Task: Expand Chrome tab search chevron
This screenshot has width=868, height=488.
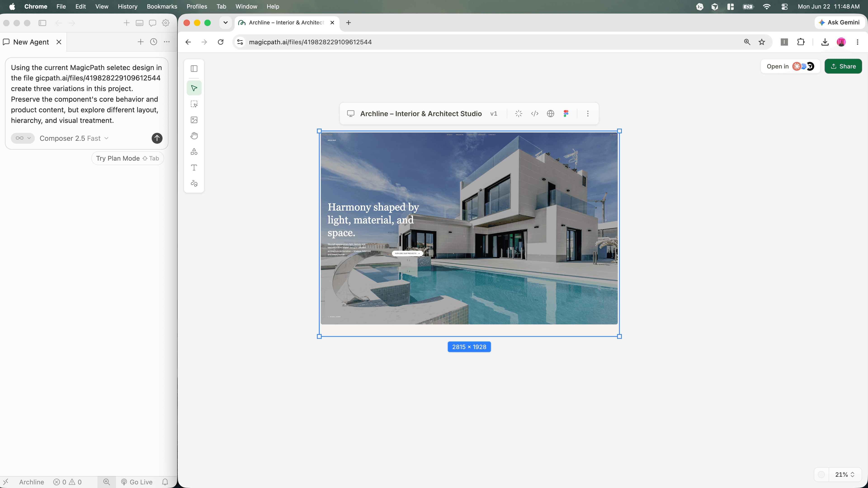Action: pos(225,23)
